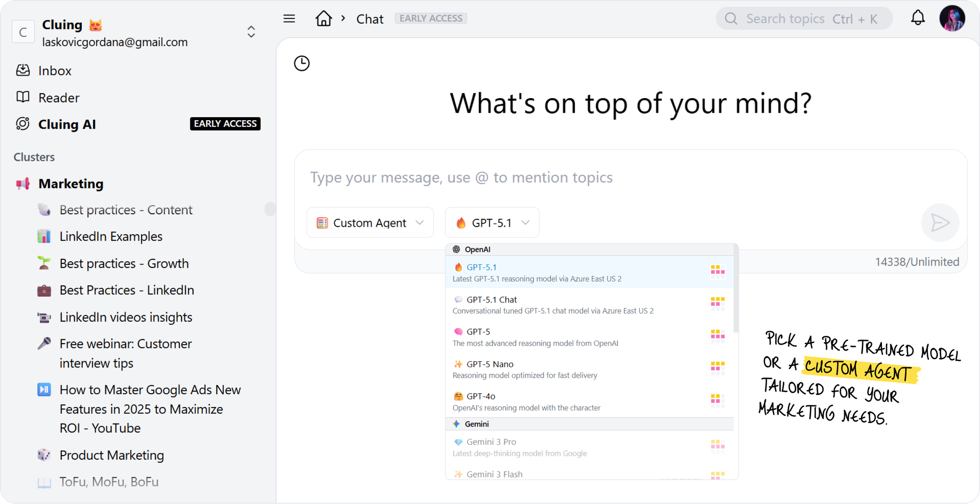Open chat history clock icon
The height and width of the screenshot is (504, 980).
[x=302, y=63]
